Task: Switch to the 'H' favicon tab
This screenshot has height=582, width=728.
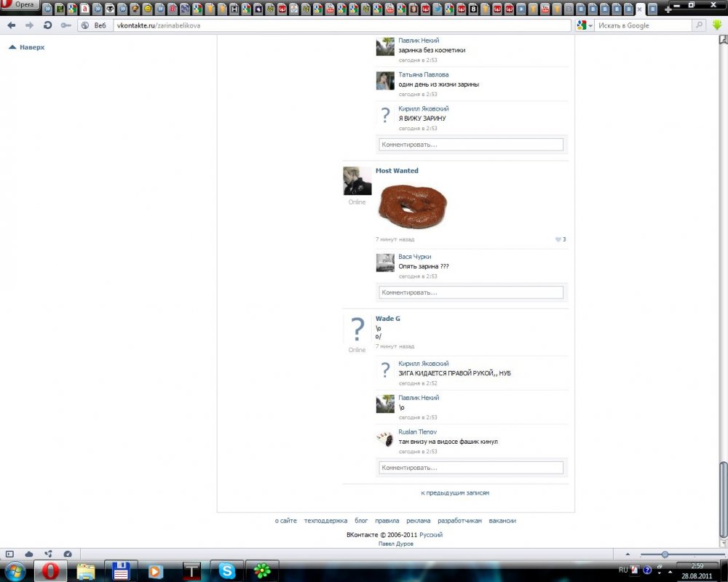Action: coord(234,8)
